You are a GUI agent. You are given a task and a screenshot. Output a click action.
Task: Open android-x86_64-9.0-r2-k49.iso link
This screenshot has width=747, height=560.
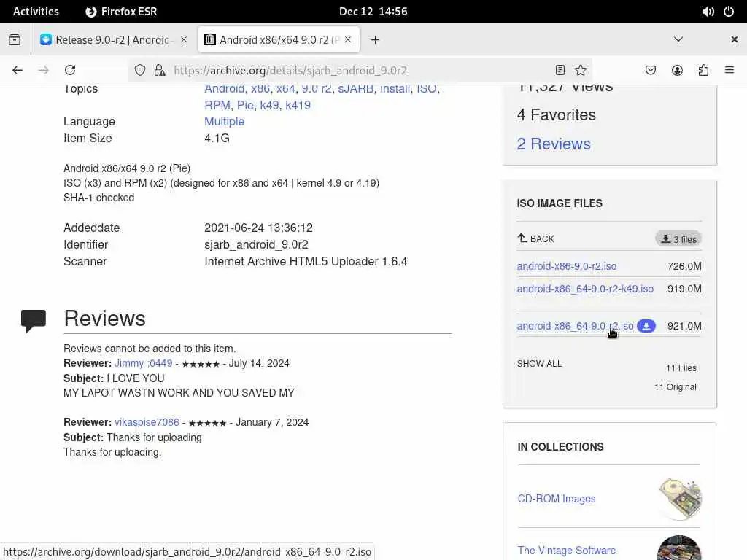585,289
